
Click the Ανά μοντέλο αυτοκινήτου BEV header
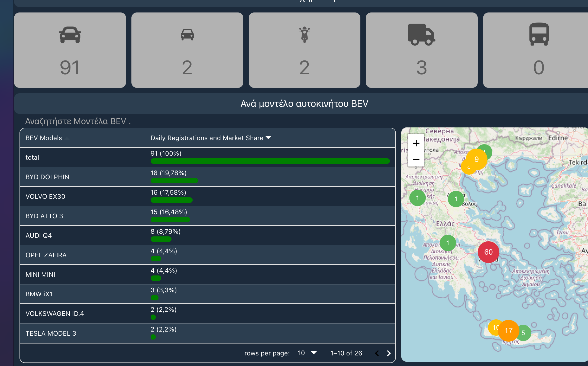[304, 104]
